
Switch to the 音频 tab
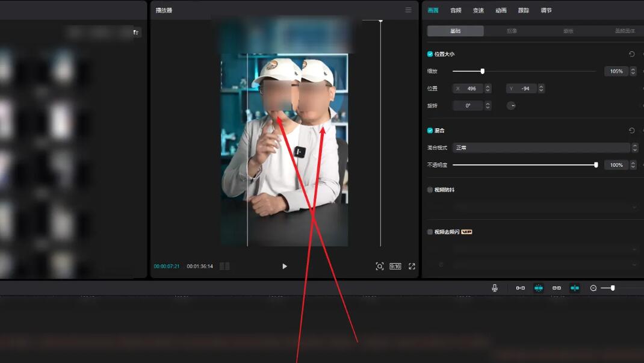coord(456,10)
